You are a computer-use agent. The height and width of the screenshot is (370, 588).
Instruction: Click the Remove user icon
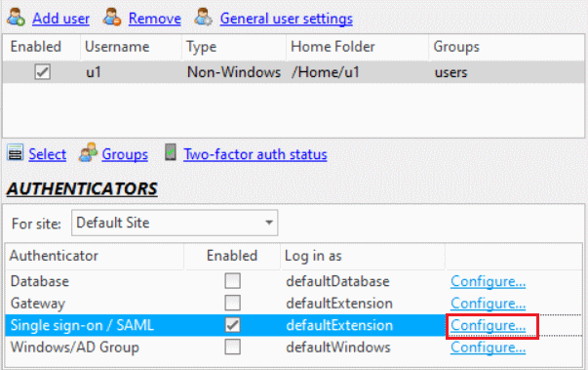[x=112, y=18]
